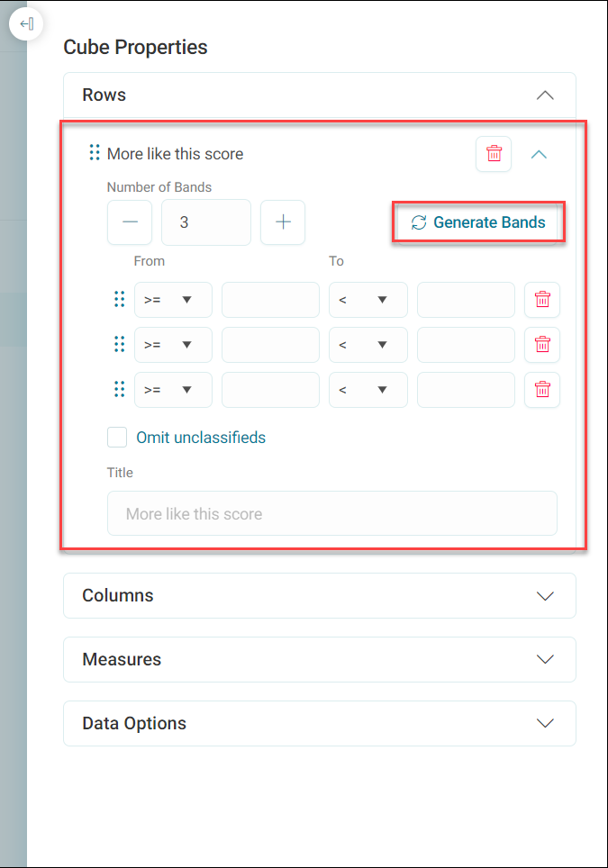This screenshot has width=608, height=868.
Task: Expand the Columns section
Action: 320,596
